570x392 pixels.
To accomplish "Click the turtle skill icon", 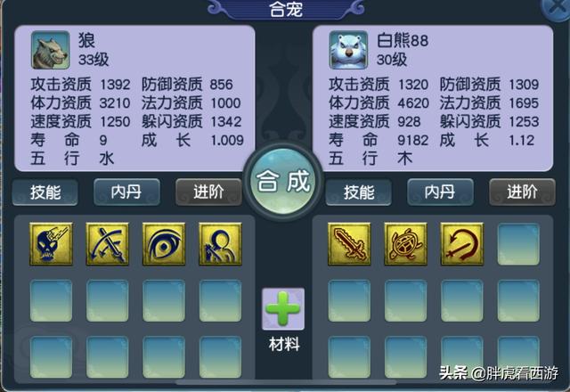I will [x=406, y=243].
